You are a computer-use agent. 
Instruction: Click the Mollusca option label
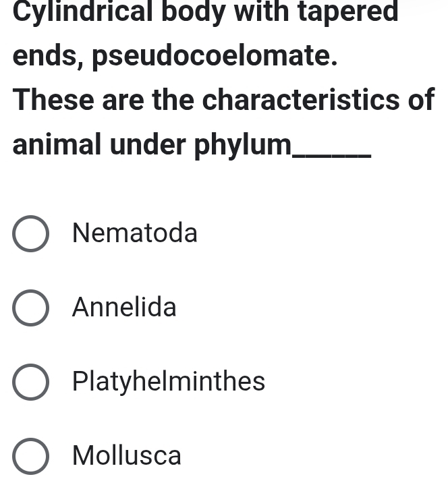pos(127,455)
